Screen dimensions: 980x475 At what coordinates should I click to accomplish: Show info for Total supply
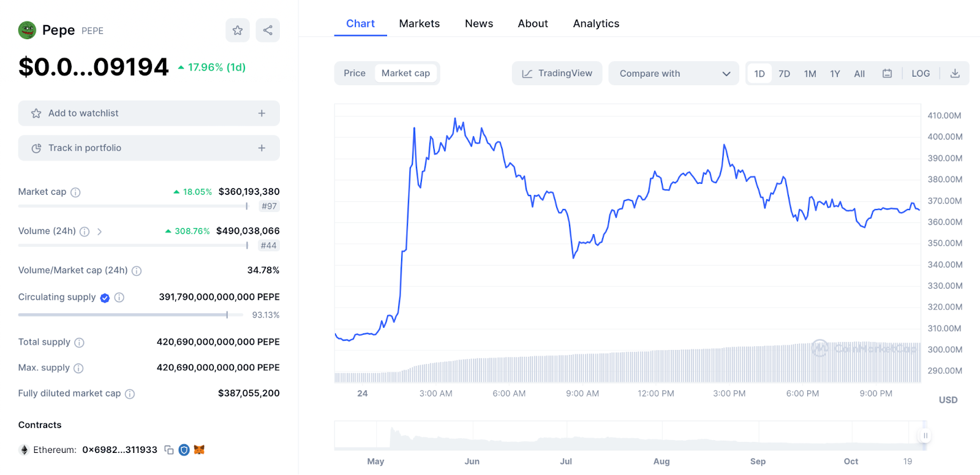pyautogui.click(x=79, y=343)
